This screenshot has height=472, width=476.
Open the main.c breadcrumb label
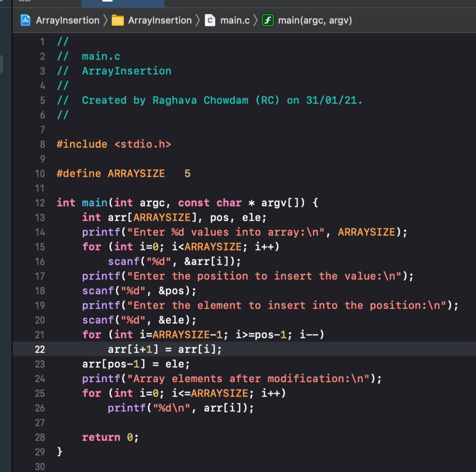tap(235, 20)
